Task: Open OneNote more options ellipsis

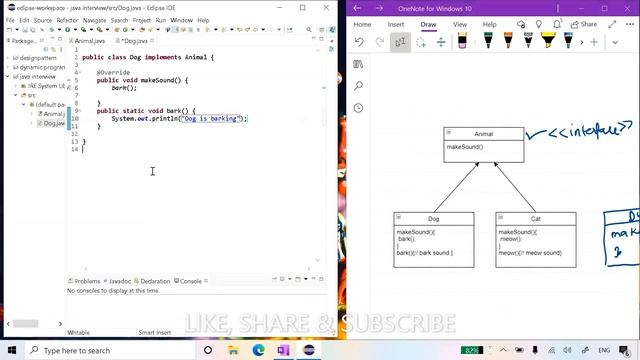Action: coord(630,24)
